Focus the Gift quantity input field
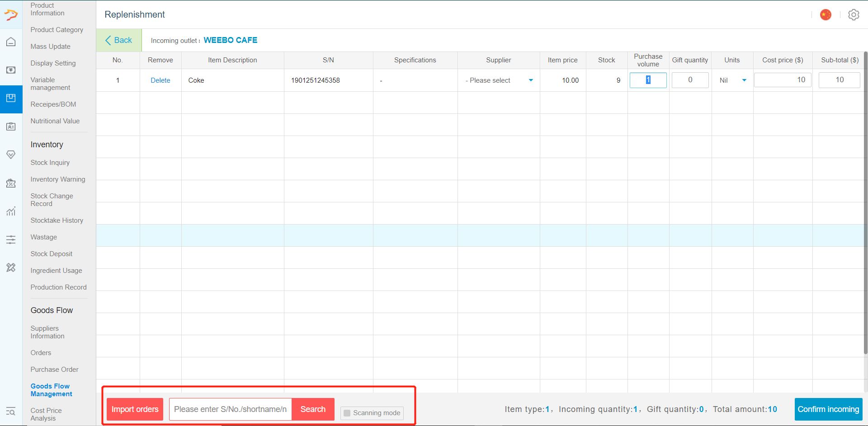The height and width of the screenshot is (426, 868). (x=690, y=80)
